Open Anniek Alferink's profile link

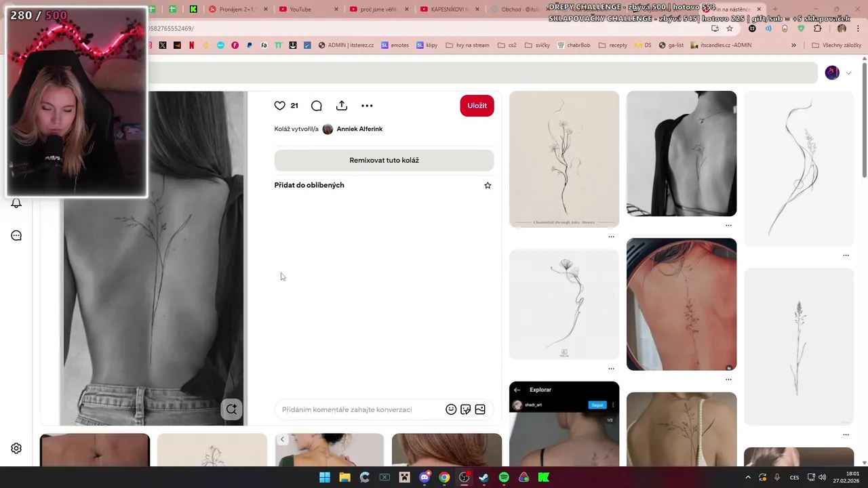point(359,129)
